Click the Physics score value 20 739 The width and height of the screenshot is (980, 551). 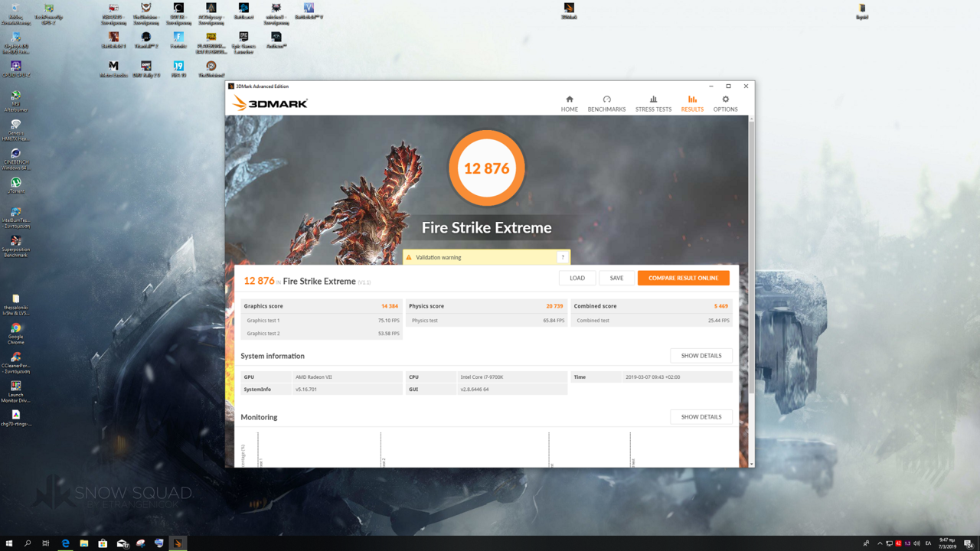pyautogui.click(x=554, y=306)
